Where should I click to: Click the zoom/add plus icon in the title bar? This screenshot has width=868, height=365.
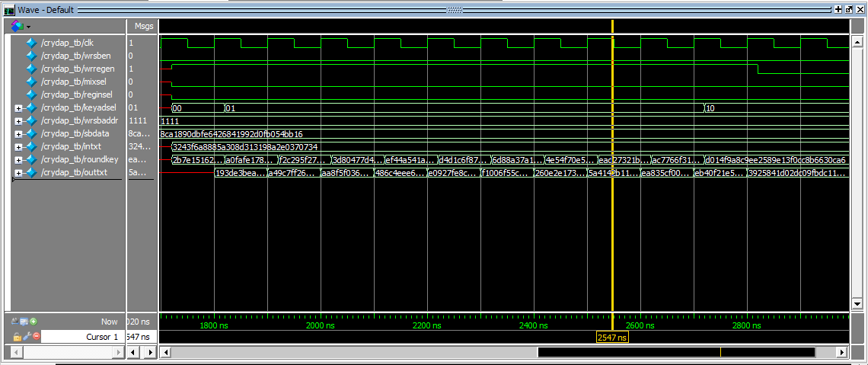click(x=838, y=9)
